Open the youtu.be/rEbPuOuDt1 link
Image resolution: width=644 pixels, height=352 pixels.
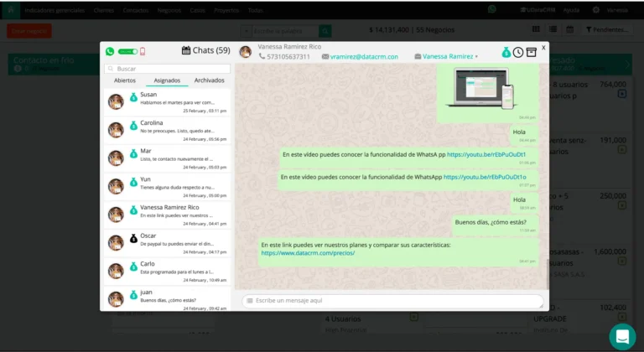point(486,155)
